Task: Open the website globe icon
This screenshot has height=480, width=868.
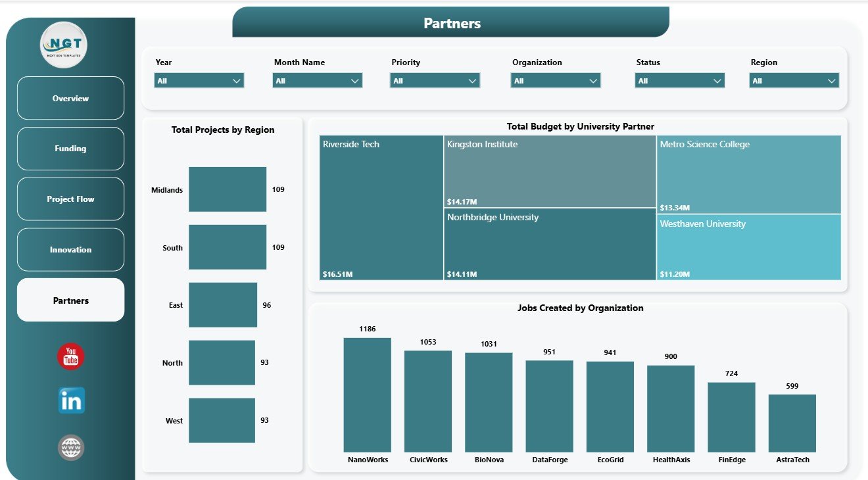Action: [71, 448]
